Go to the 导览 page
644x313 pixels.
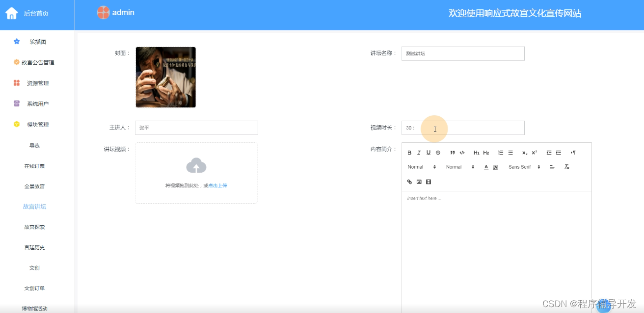coord(34,146)
